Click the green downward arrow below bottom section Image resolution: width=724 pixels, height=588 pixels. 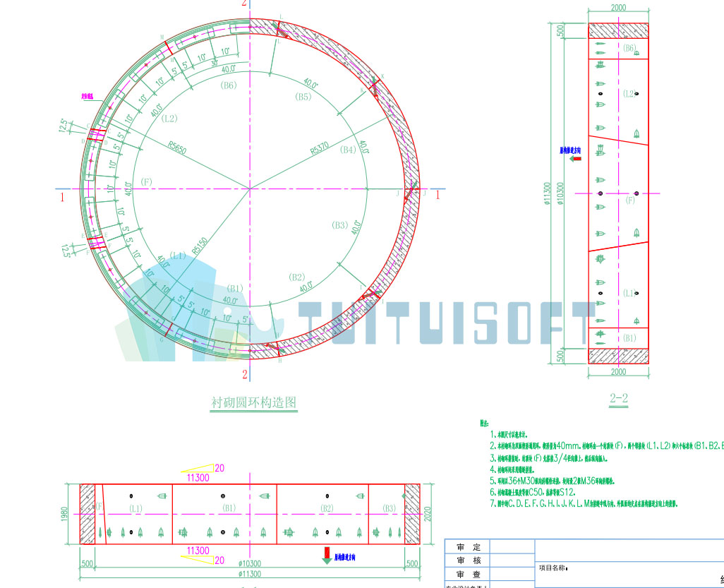click(327, 556)
